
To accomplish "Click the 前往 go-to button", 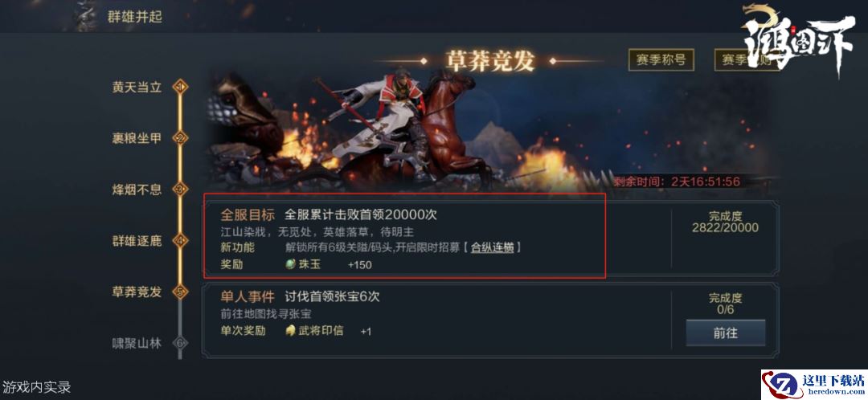I will [x=725, y=333].
